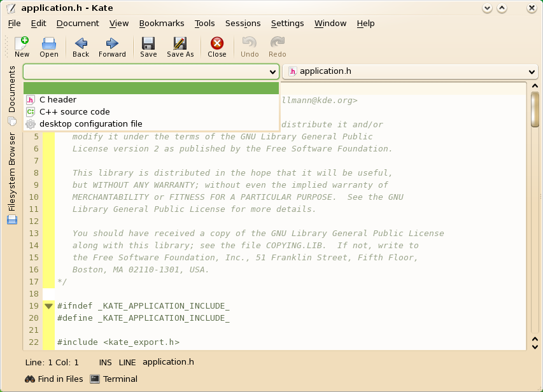
Task: Go back with the Back arrow
Action: (x=81, y=46)
